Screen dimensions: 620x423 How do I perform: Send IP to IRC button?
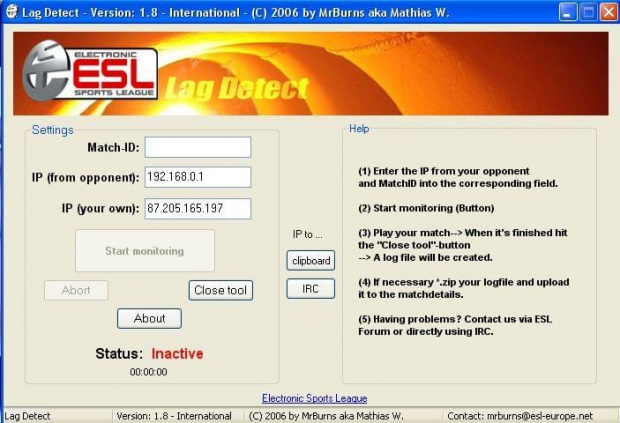point(311,289)
